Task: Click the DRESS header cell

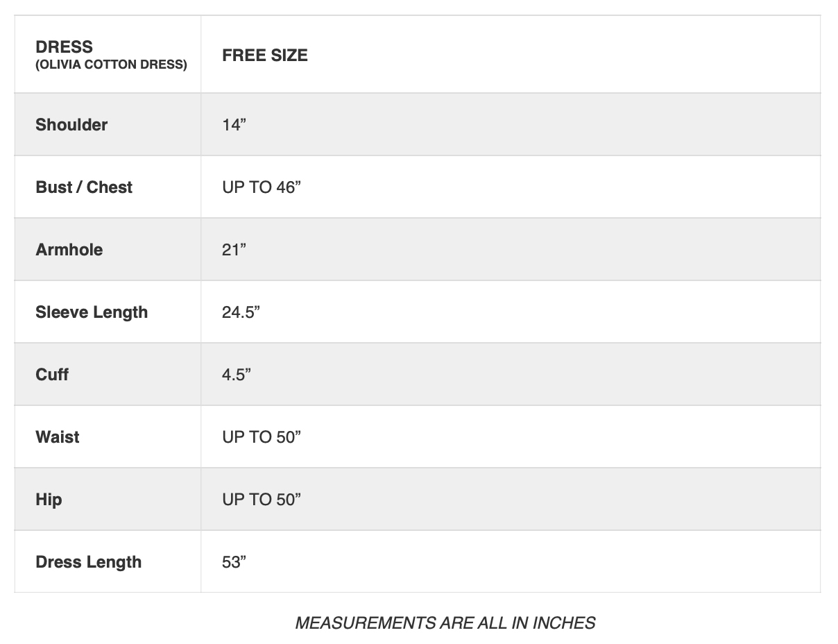Action: pyautogui.click(x=108, y=54)
